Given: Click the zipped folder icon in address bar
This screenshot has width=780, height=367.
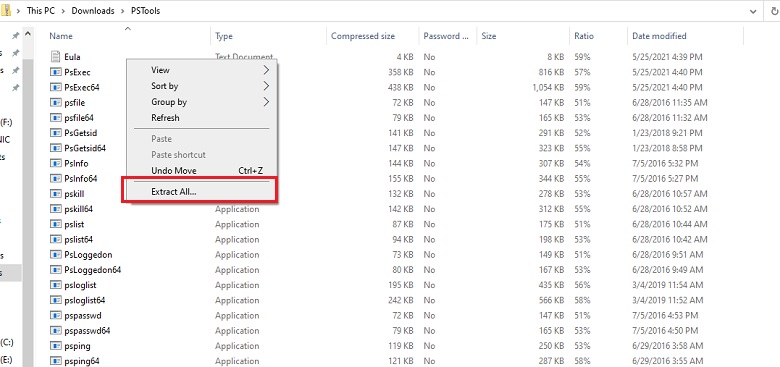Looking at the screenshot, I should tap(5, 10).
